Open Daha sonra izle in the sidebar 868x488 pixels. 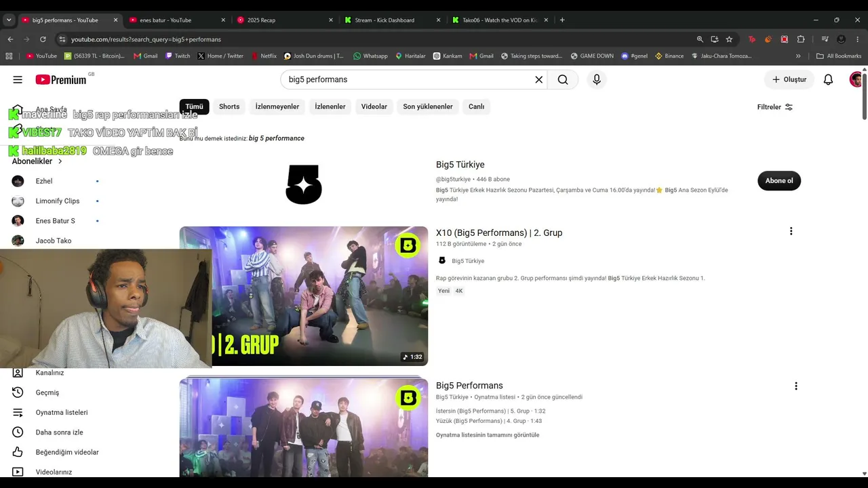tap(59, 432)
